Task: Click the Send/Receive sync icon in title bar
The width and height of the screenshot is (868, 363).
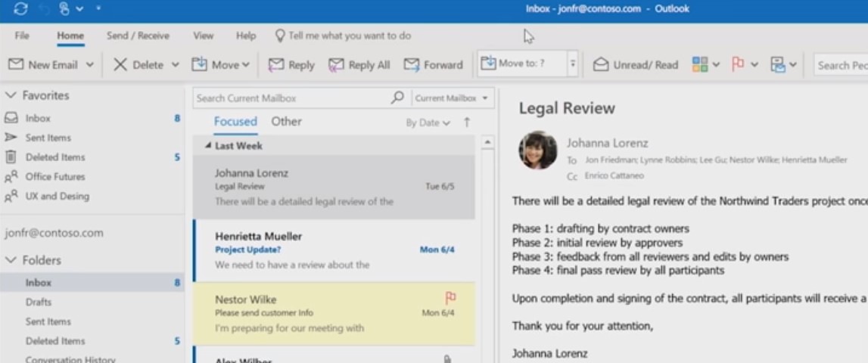Action: 20,8
